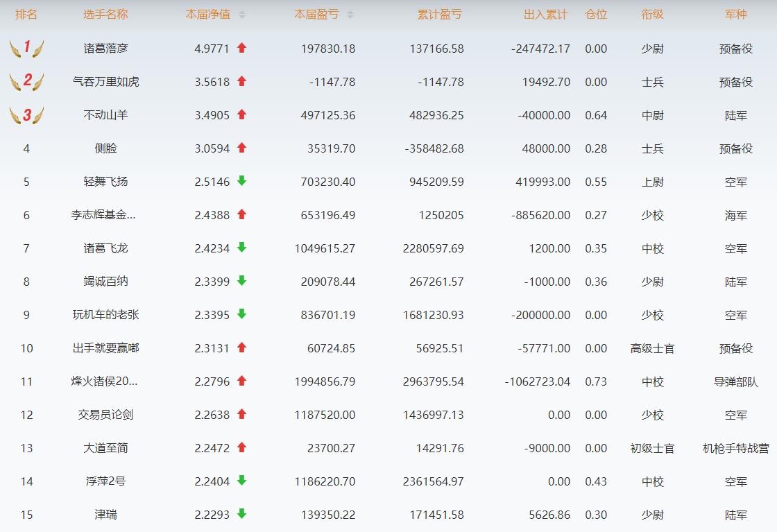This screenshot has width=777, height=532.
Task: Open player 诸葛落彦 profile
Action: click(105, 49)
